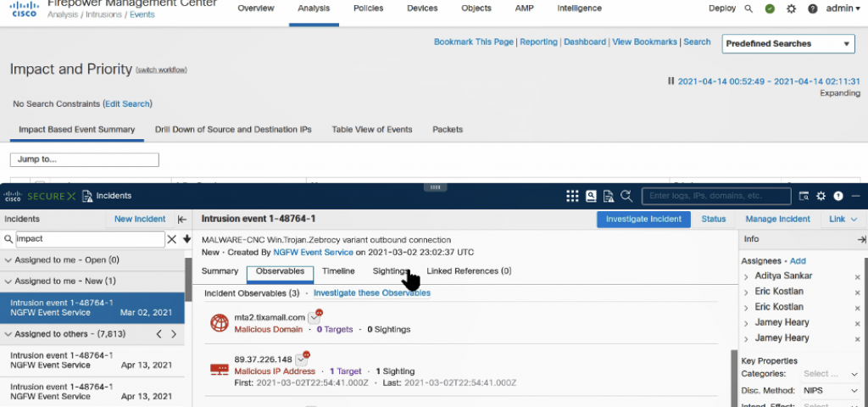Open the Packets tab
Image resolution: width=868 pixels, height=407 pixels.
(x=448, y=130)
